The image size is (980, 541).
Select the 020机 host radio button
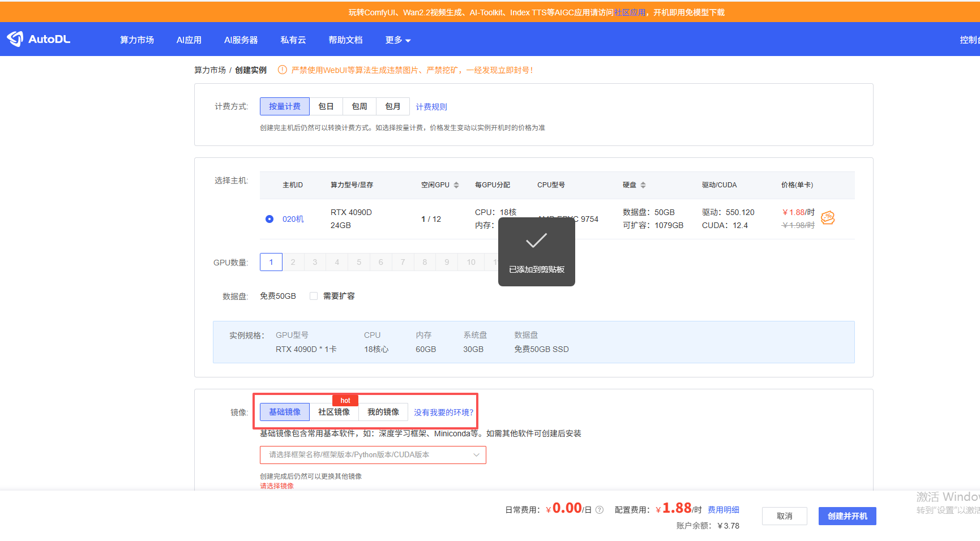[269, 219]
